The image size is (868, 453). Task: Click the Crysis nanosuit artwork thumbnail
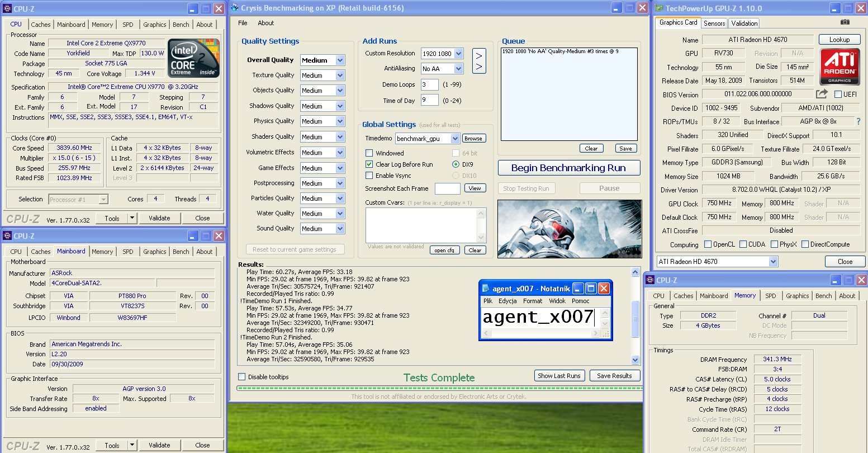point(569,229)
